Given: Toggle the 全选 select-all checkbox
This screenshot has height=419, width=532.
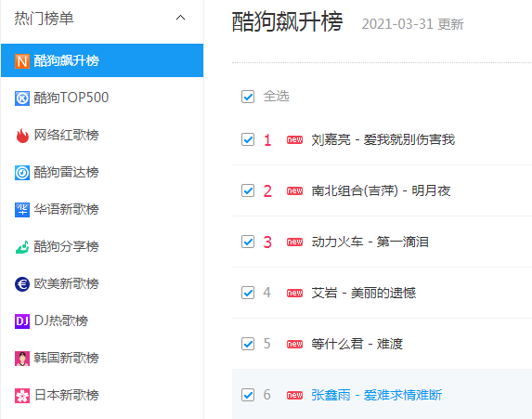Looking at the screenshot, I should point(248,97).
